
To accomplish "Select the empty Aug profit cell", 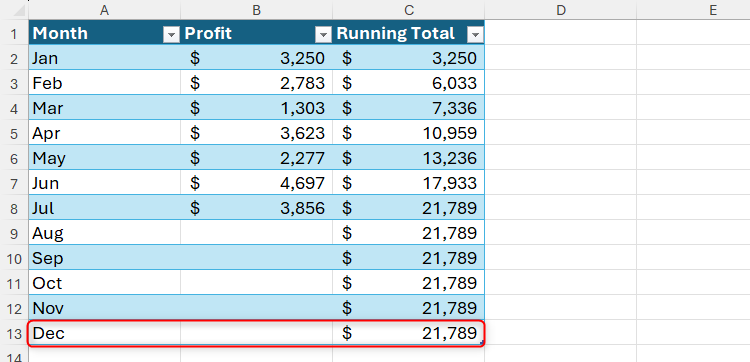I will click(x=256, y=233).
